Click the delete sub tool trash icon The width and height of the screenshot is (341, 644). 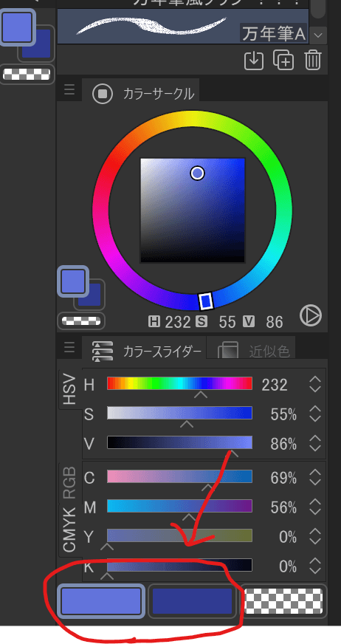pyautogui.click(x=313, y=61)
